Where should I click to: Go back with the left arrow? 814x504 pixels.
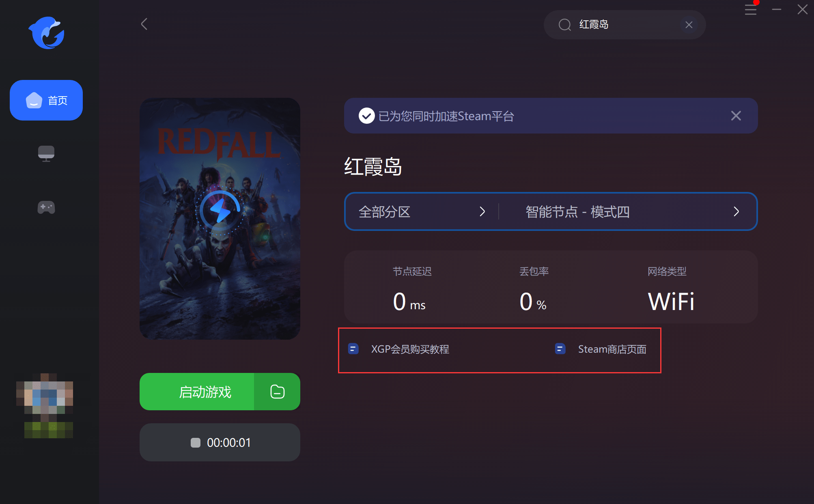tap(144, 24)
